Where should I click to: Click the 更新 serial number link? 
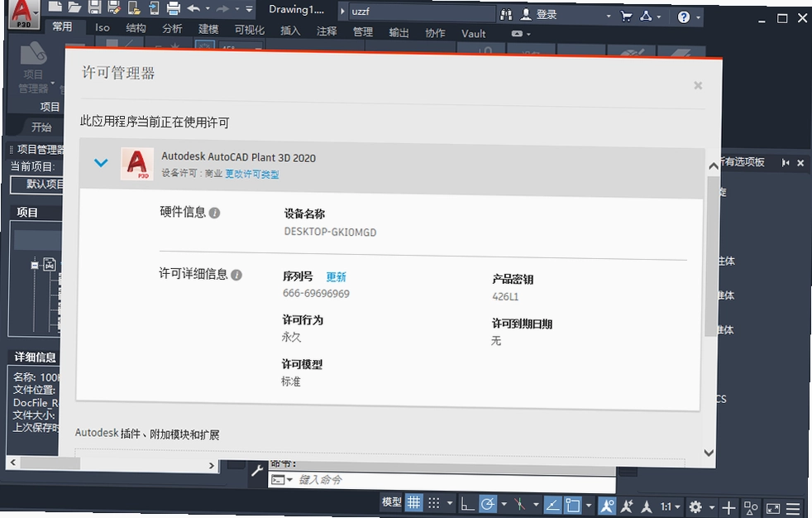tap(336, 277)
